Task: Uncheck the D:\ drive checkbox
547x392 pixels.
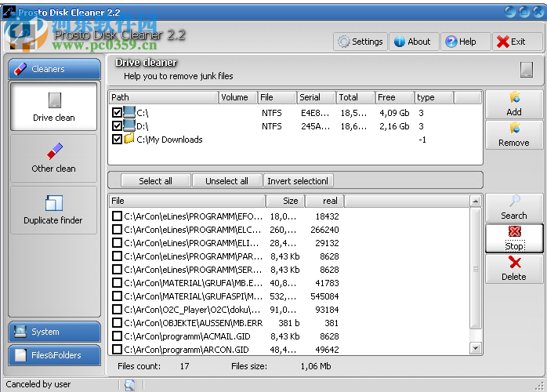Action: [118, 126]
